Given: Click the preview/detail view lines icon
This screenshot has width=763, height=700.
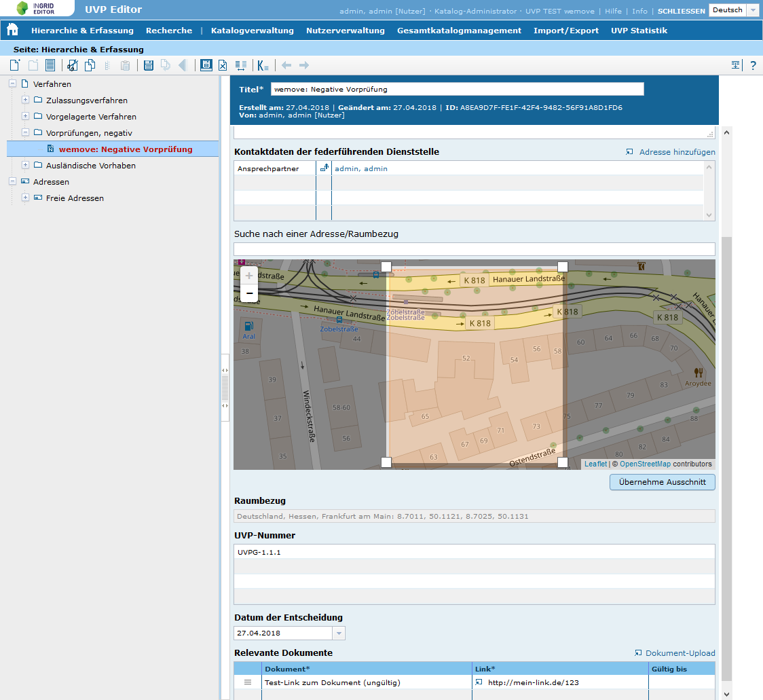Looking at the screenshot, I should click(50, 65).
